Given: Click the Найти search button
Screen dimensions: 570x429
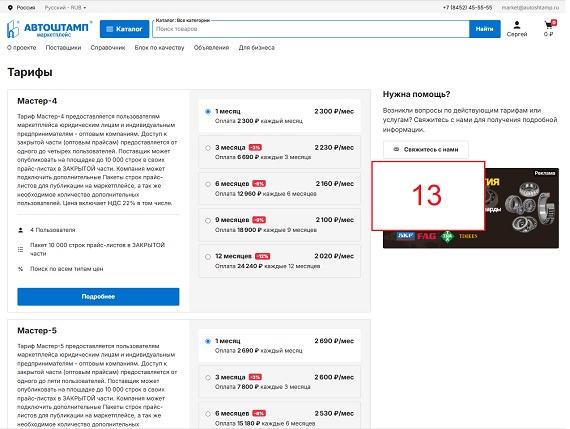Looking at the screenshot, I should (485, 29).
